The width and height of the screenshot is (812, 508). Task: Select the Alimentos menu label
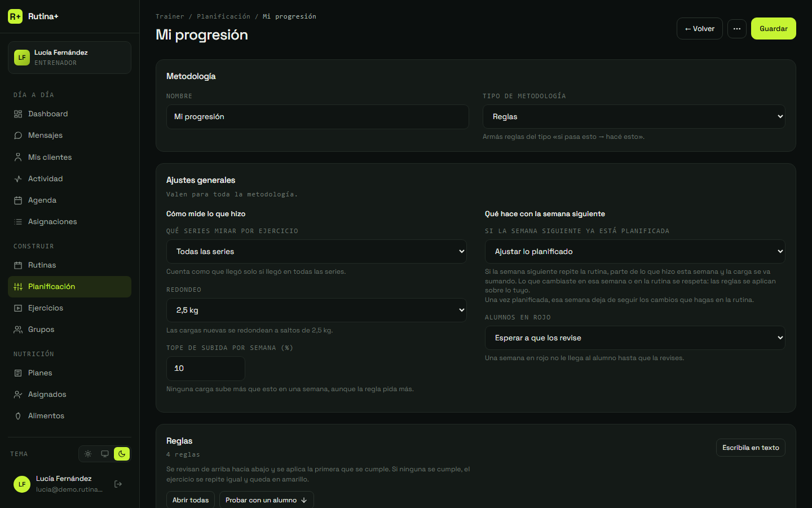point(46,416)
